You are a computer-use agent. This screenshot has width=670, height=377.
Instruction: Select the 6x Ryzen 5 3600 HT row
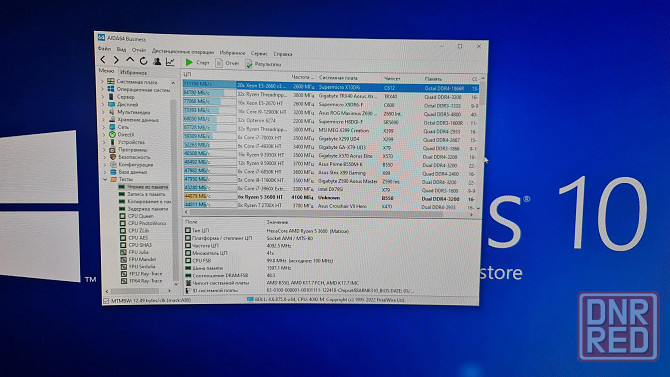(330, 197)
